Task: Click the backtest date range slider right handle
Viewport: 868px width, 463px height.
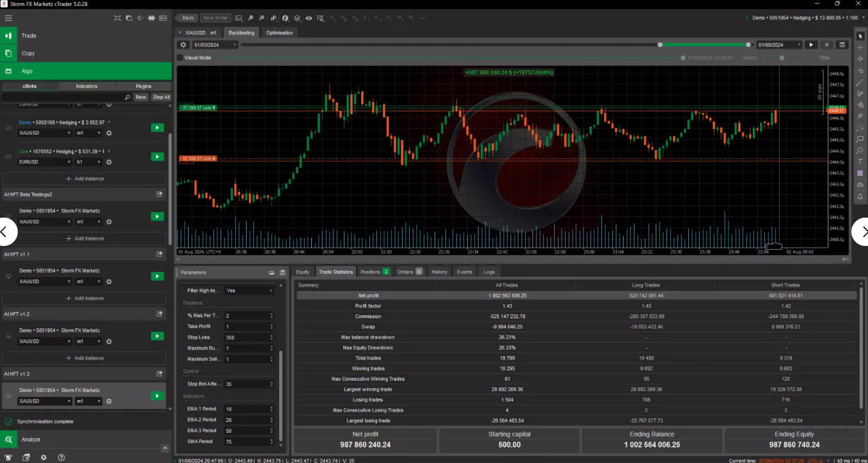Action: [749, 45]
